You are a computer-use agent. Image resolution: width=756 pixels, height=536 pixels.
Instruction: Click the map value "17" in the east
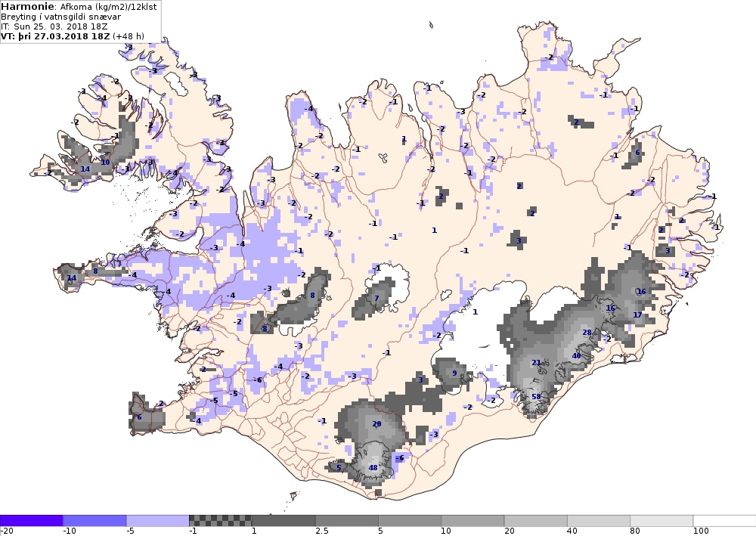coord(637,314)
